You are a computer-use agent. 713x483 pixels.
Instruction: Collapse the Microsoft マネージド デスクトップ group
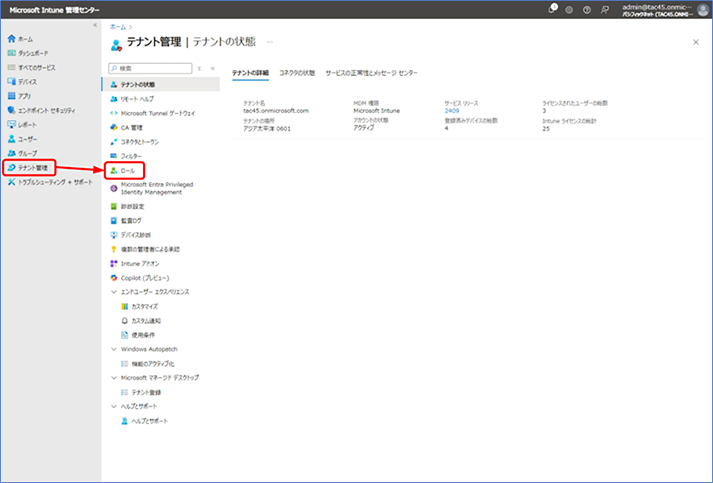click(114, 377)
